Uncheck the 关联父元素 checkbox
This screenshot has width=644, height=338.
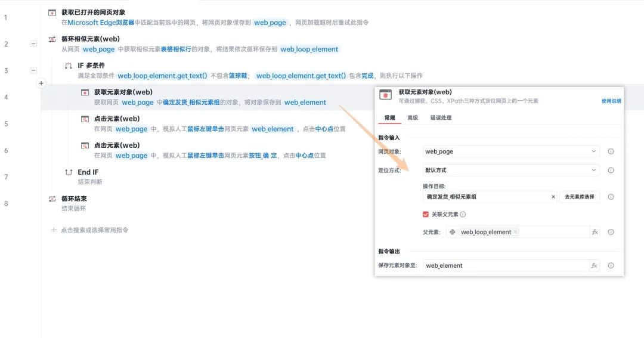[x=426, y=215]
